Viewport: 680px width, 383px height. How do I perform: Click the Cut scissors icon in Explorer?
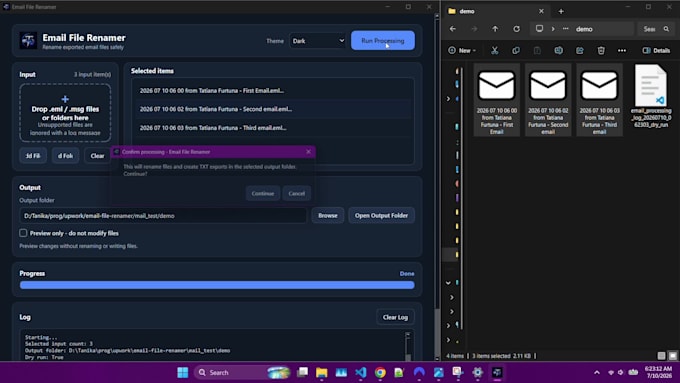[x=494, y=50]
